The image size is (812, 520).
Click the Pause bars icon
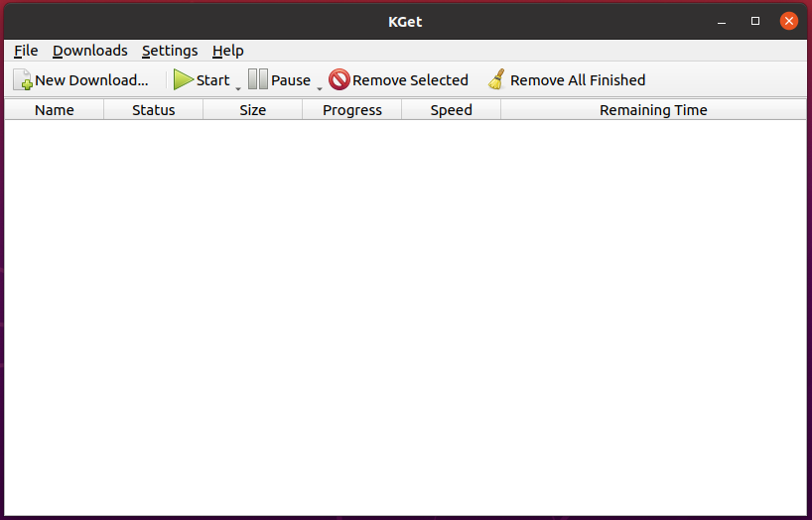pyautogui.click(x=258, y=79)
